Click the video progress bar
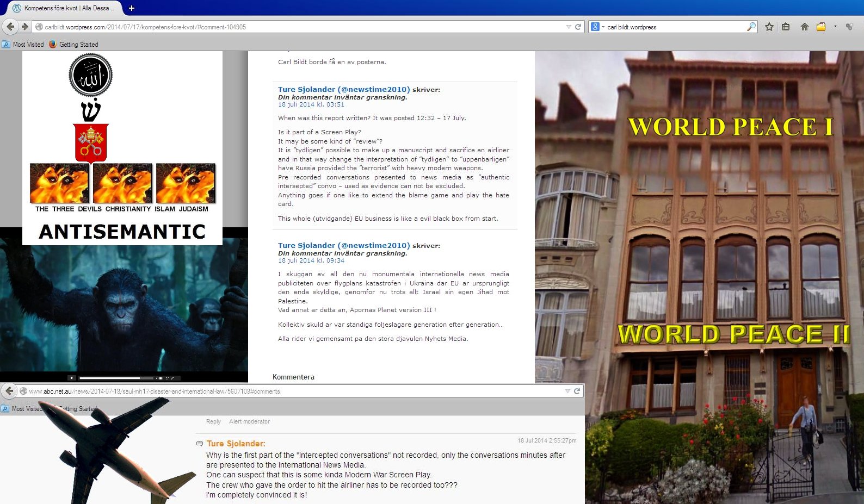 click(x=116, y=378)
